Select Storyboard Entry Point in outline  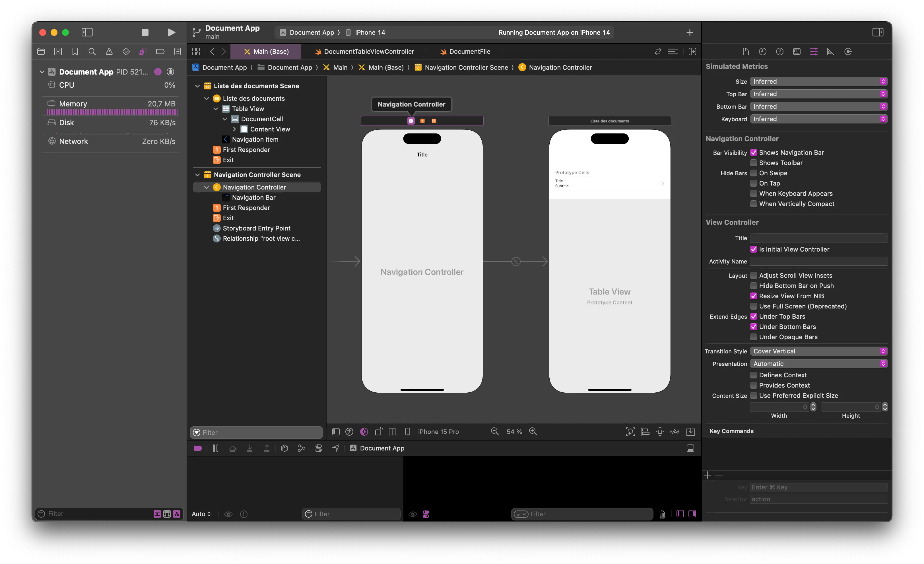[x=257, y=229]
